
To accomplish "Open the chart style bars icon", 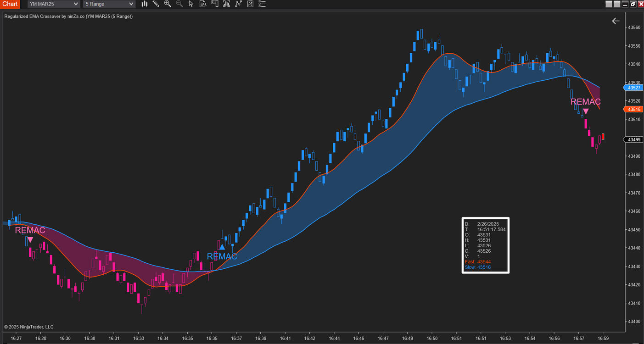I will 144,4.
